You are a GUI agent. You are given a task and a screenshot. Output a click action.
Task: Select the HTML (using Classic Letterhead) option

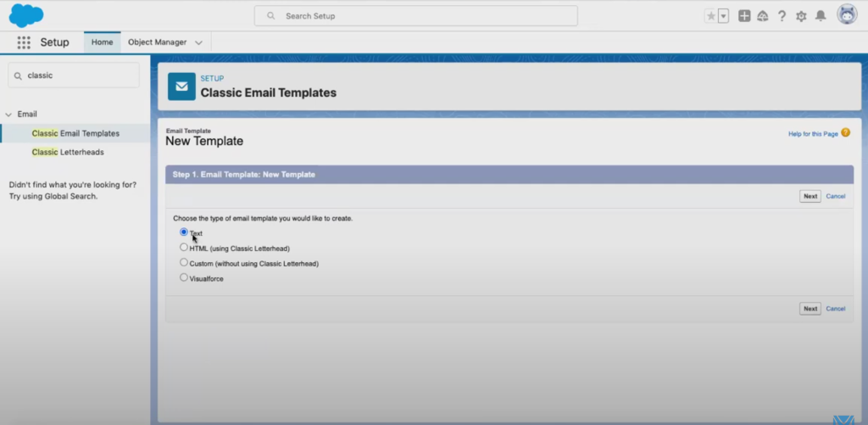(184, 247)
